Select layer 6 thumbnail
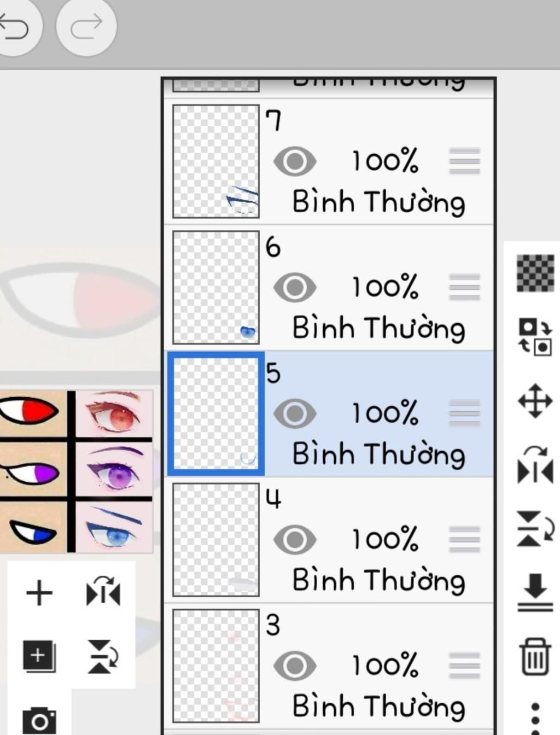560x735 pixels. point(216,288)
